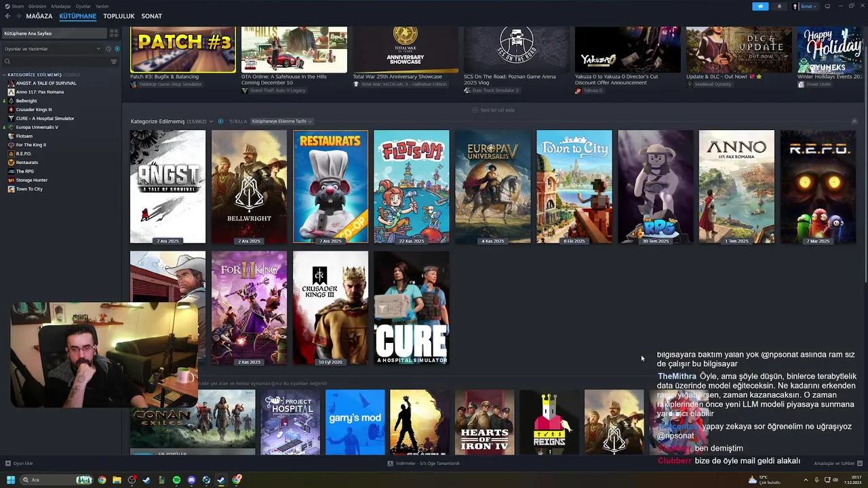Select Bellwright in the sidebar list
The image size is (868, 488).
pyautogui.click(x=26, y=101)
